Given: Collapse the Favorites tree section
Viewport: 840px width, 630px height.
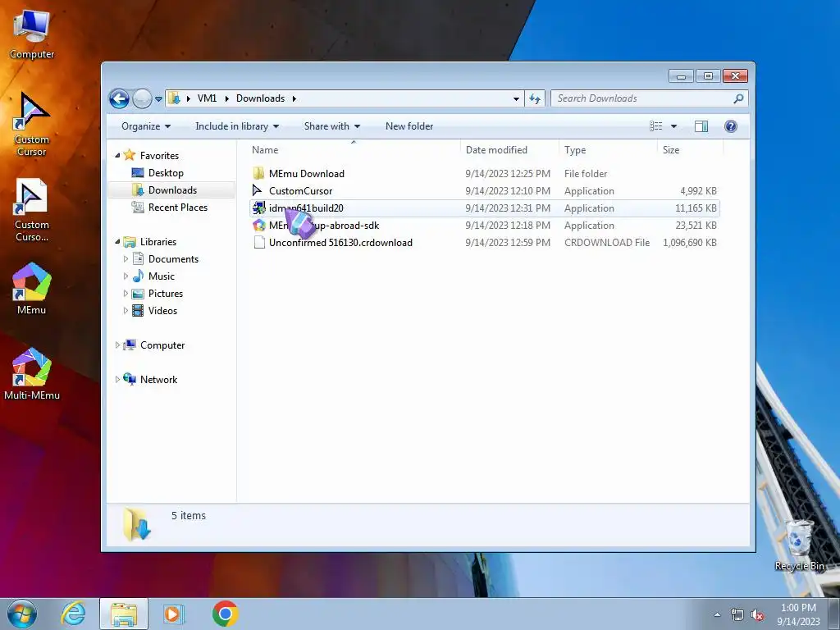Looking at the screenshot, I should click(x=117, y=155).
